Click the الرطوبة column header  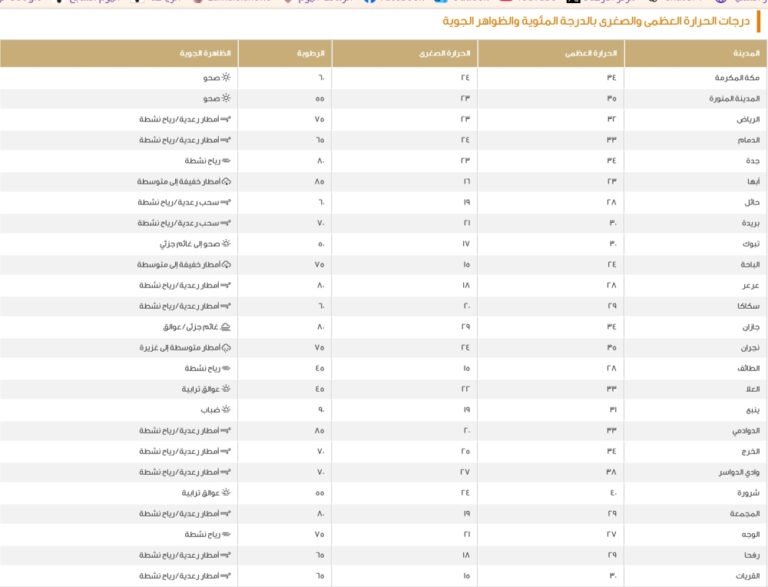point(285,53)
